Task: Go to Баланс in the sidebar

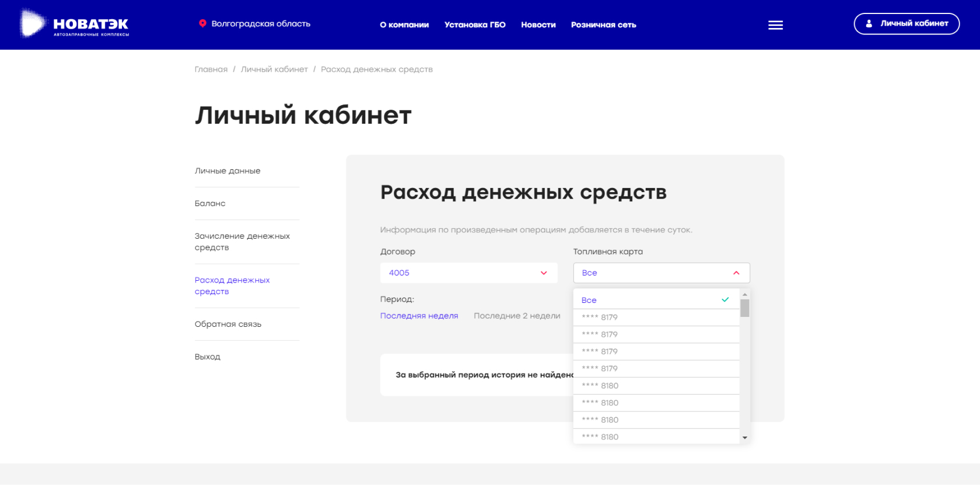Action: (x=210, y=204)
